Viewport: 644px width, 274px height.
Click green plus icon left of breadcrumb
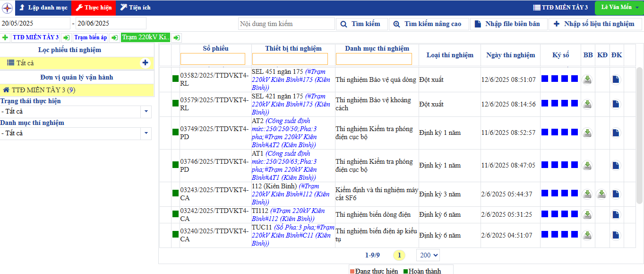click(x=5, y=38)
